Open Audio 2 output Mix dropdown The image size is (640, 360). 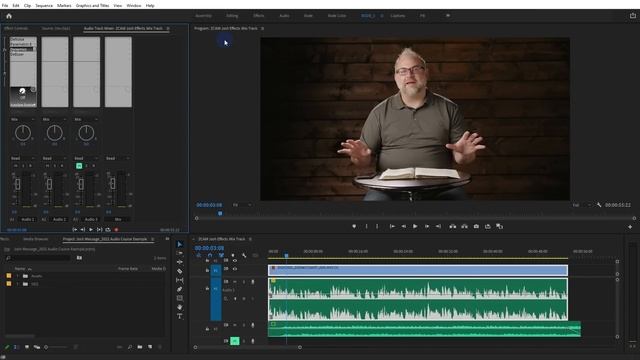coord(55,119)
